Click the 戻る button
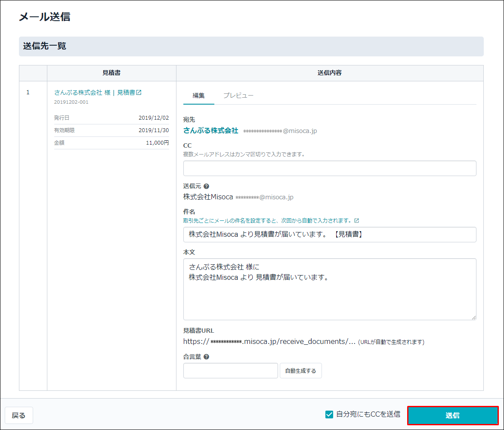504x430 pixels. [x=19, y=415]
